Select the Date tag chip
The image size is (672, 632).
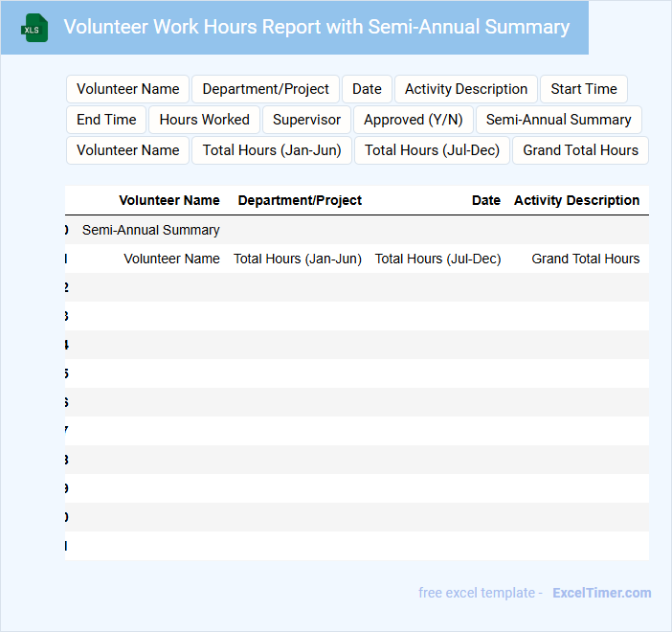[x=367, y=89]
